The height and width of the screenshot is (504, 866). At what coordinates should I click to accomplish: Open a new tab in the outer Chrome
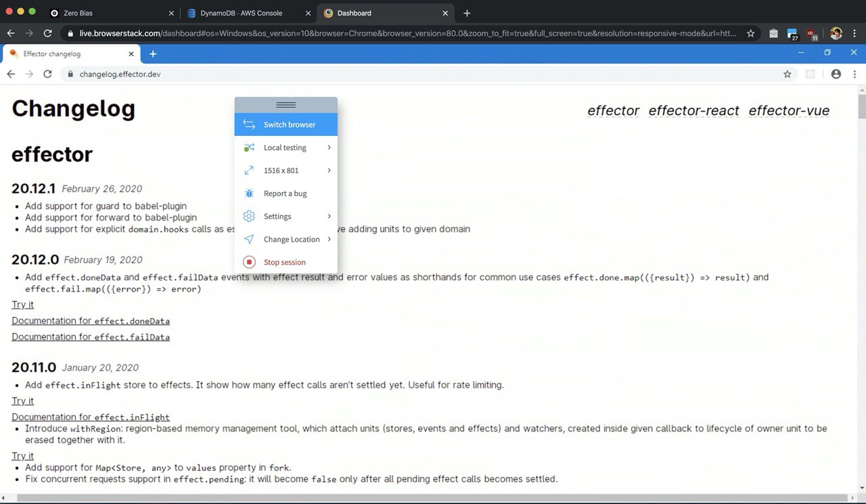[467, 13]
